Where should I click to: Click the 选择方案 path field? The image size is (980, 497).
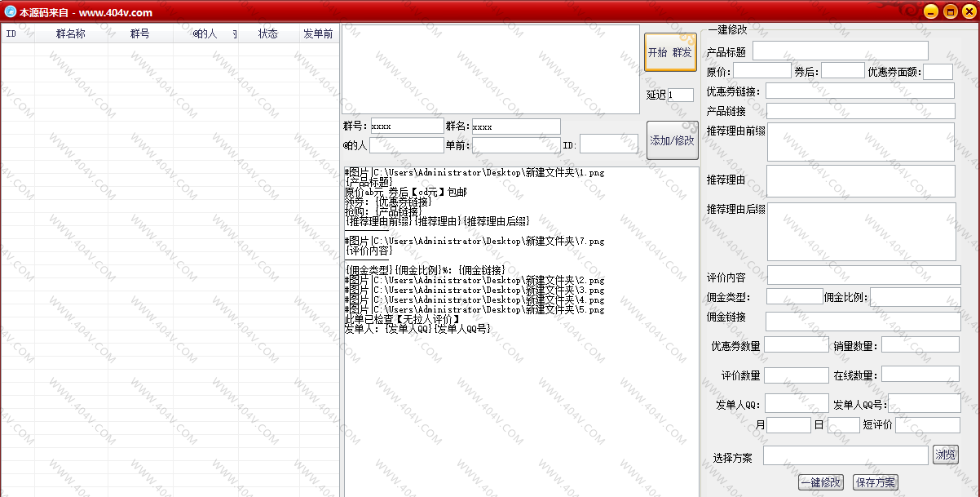[845, 455]
